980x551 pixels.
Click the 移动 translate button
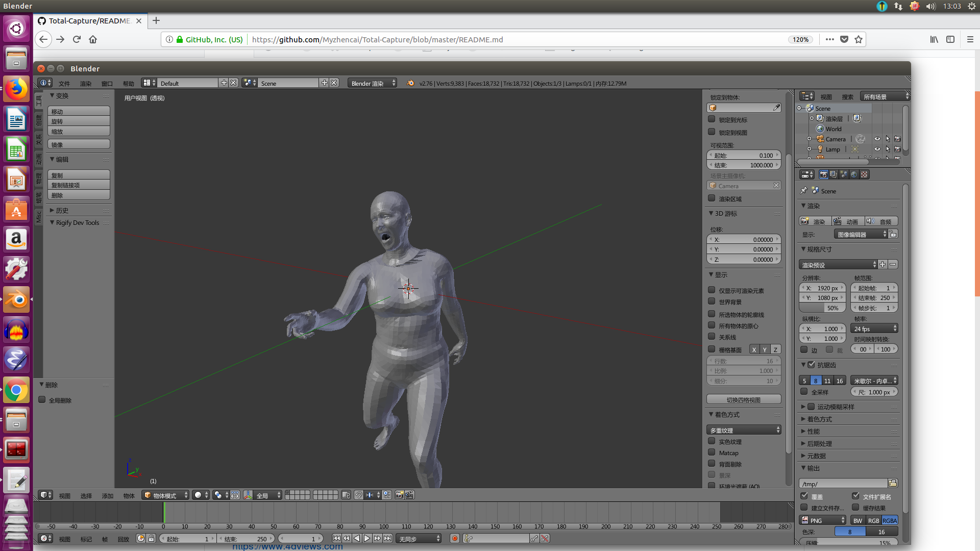[x=79, y=111]
